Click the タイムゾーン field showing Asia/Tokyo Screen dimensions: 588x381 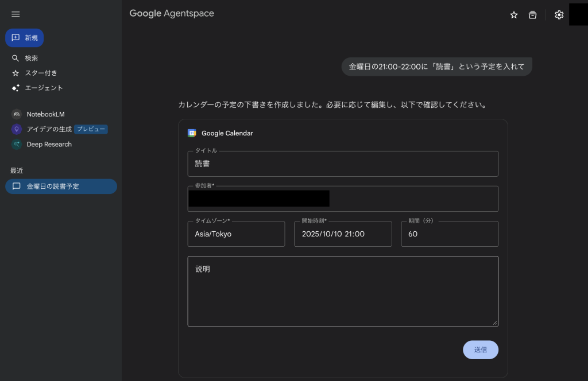click(x=236, y=234)
